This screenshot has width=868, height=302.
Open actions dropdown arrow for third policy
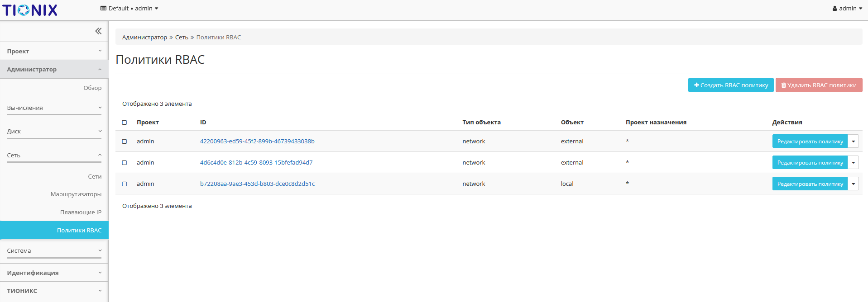click(x=853, y=184)
